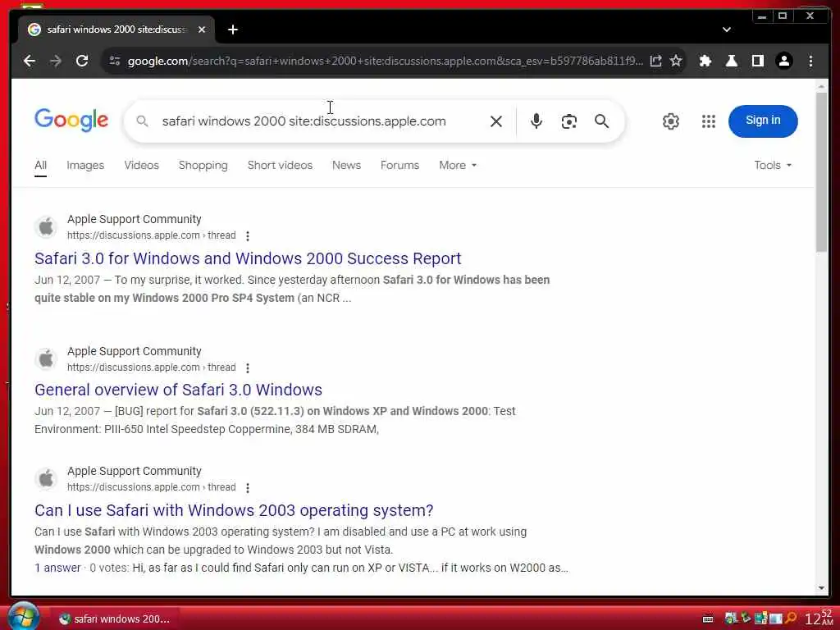Open a new browser tab
This screenshot has width=840, height=630.
pos(233,30)
